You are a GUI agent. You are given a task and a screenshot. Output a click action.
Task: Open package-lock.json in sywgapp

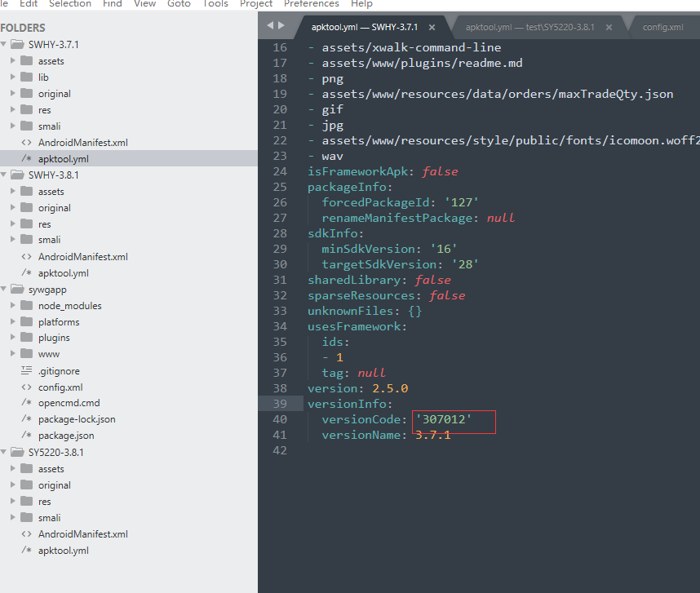coord(77,419)
